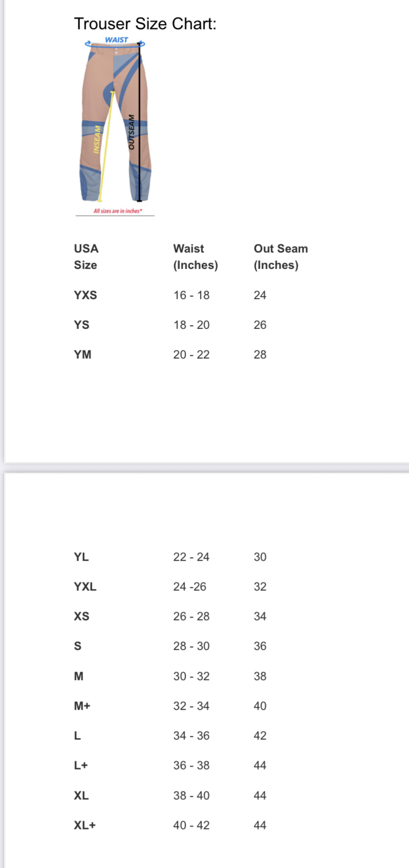Click the blue WAIST label on diagram
Viewport: 409px width, 868px height.
[x=116, y=39]
